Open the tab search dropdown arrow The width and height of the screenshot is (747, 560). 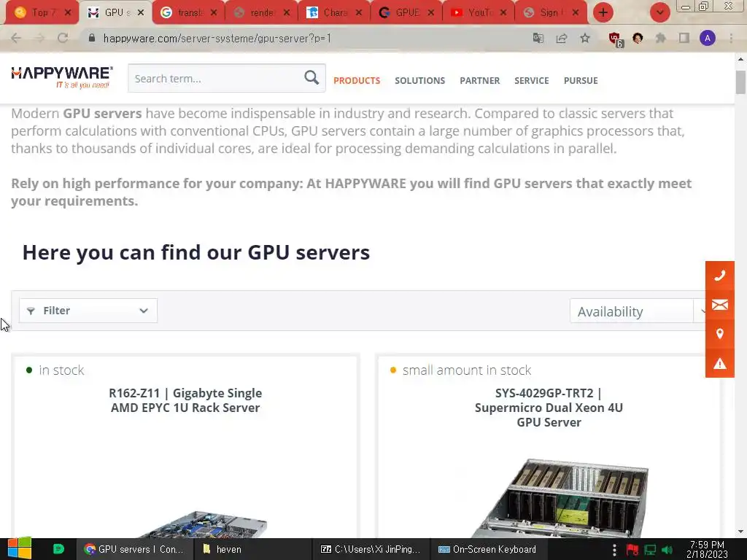pos(659,12)
